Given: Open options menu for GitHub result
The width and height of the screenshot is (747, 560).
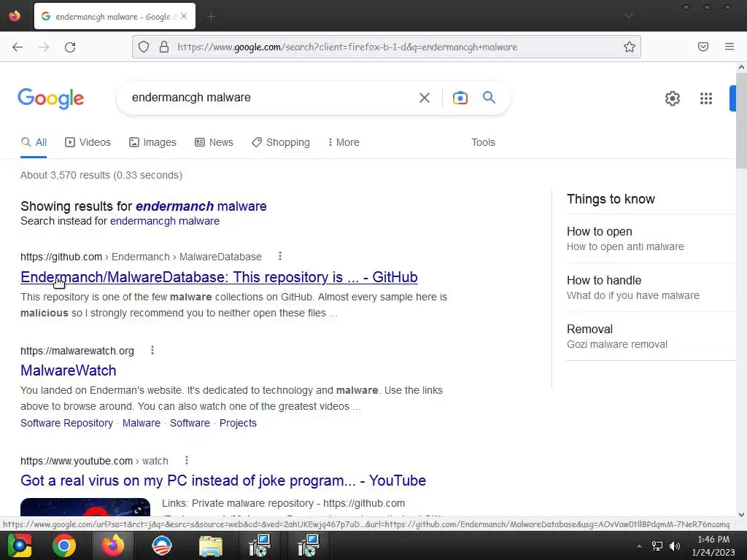Looking at the screenshot, I should pos(280,256).
